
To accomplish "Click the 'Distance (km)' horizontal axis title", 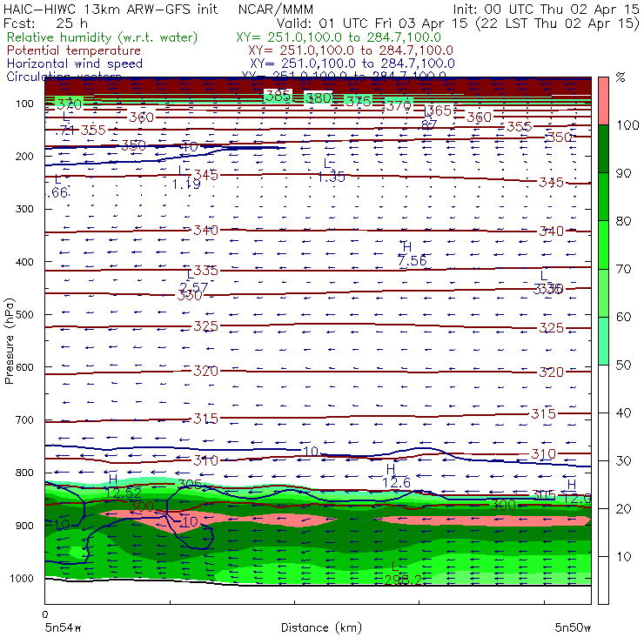I will point(321,627).
